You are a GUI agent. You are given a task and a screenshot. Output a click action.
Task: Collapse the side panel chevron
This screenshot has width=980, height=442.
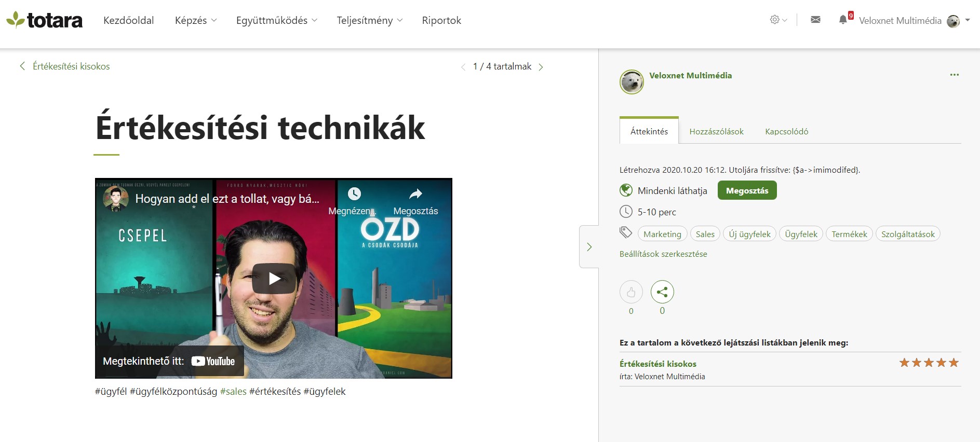tap(589, 247)
